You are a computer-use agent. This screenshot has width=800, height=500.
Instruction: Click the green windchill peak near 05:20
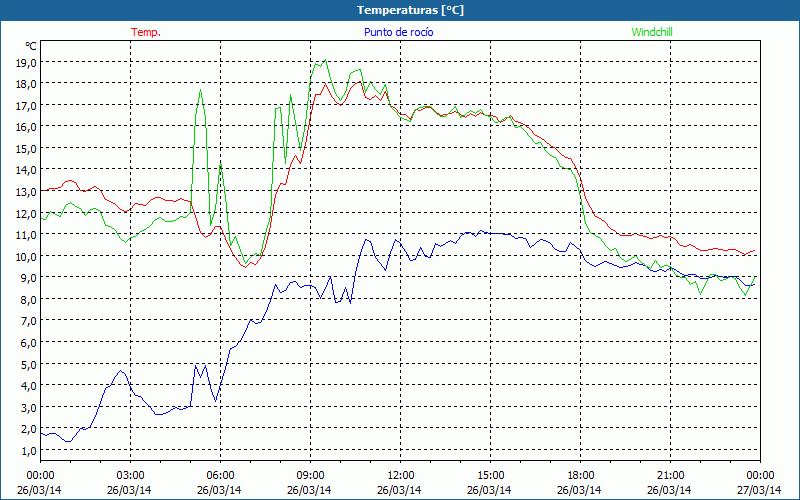tap(200, 90)
